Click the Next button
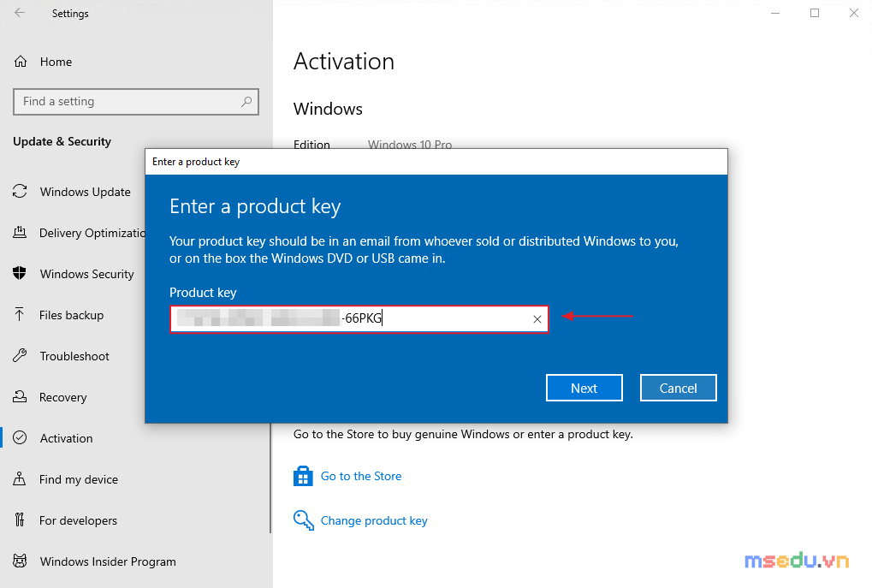The height and width of the screenshot is (588, 872). 584,388
